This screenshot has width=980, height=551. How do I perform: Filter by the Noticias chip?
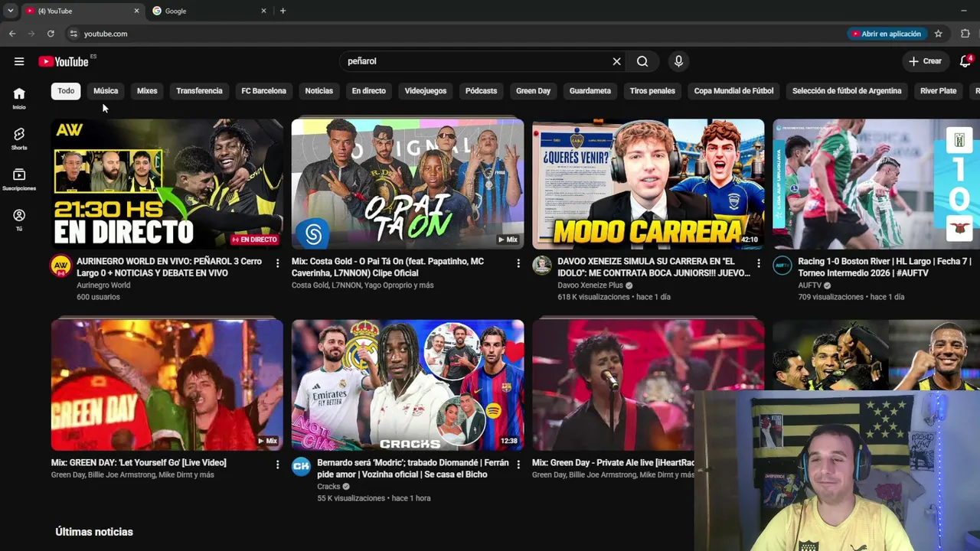tap(319, 91)
